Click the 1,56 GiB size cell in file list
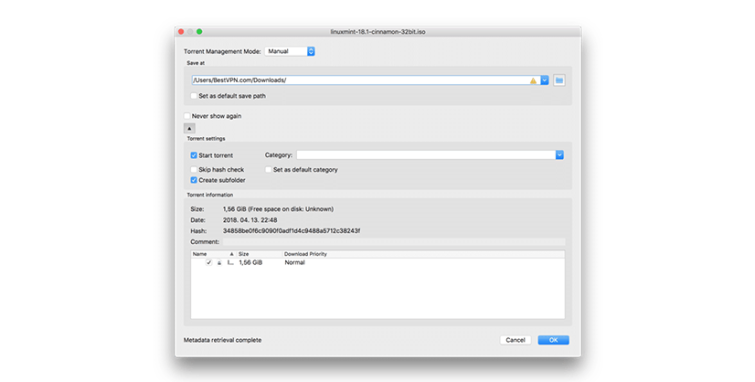 (x=250, y=263)
